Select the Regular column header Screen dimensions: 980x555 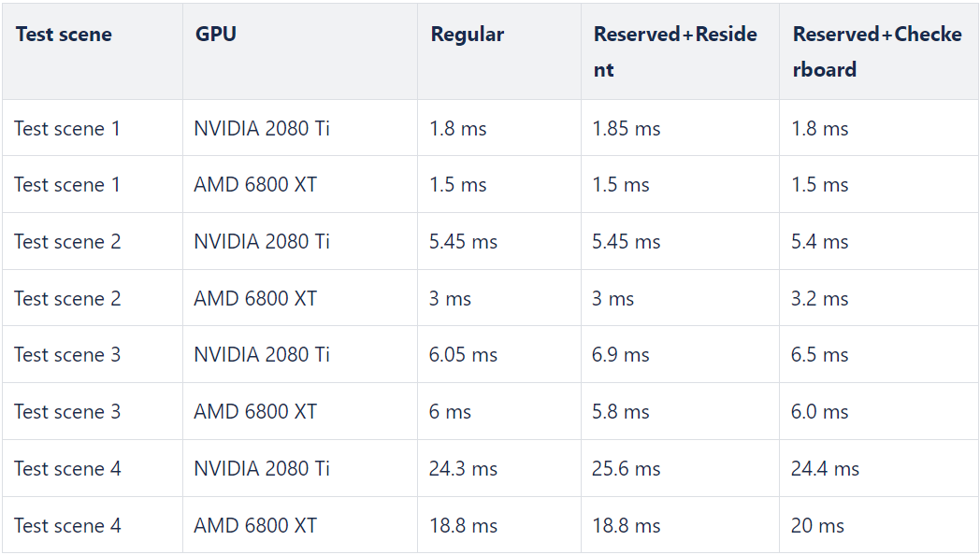(x=499, y=51)
